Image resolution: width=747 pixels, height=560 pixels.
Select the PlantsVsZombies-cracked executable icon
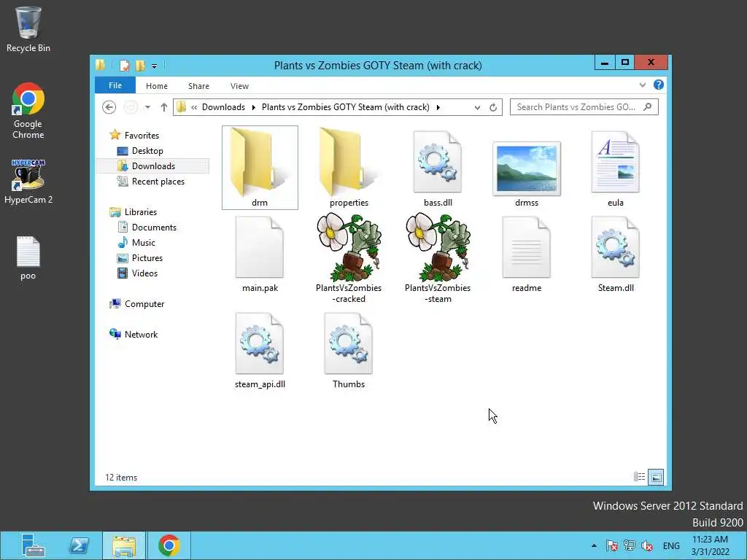point(349,247)
